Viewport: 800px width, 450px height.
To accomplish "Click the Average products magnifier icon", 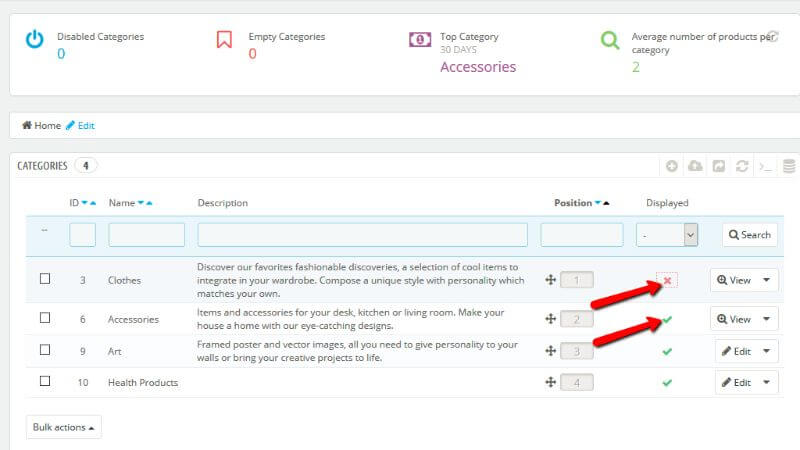I will point(610,40).
